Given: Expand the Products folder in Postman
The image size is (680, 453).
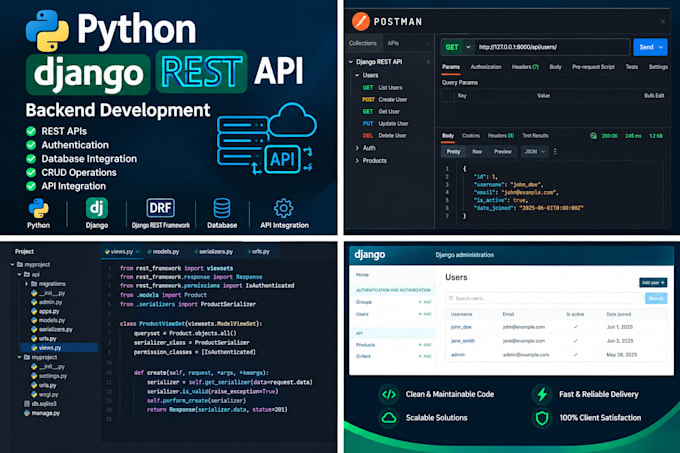Looking at the screenshot, I should click(x=357, y=160).
